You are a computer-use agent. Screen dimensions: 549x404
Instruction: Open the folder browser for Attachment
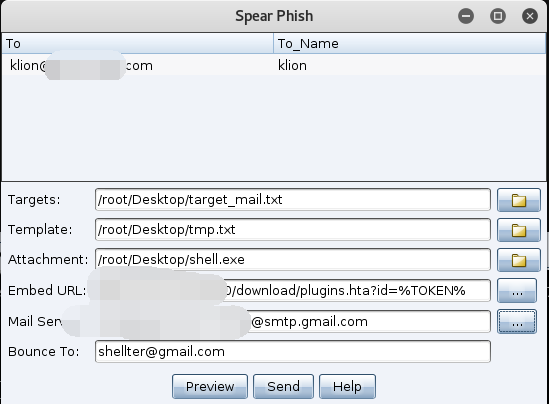pos(519,260)
